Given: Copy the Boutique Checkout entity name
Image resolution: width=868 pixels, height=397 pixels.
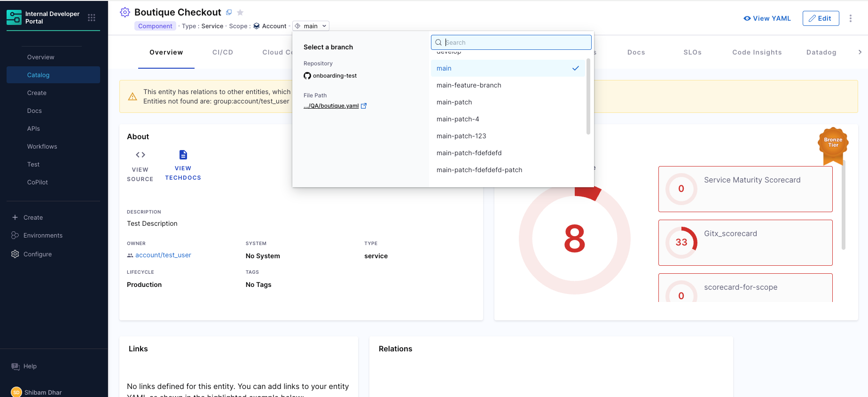Looking at the screenshot, I should tap(229, 12).
